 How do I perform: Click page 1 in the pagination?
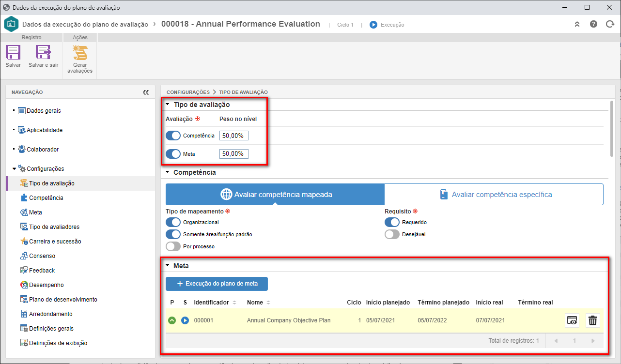click(x=574, y=341)
